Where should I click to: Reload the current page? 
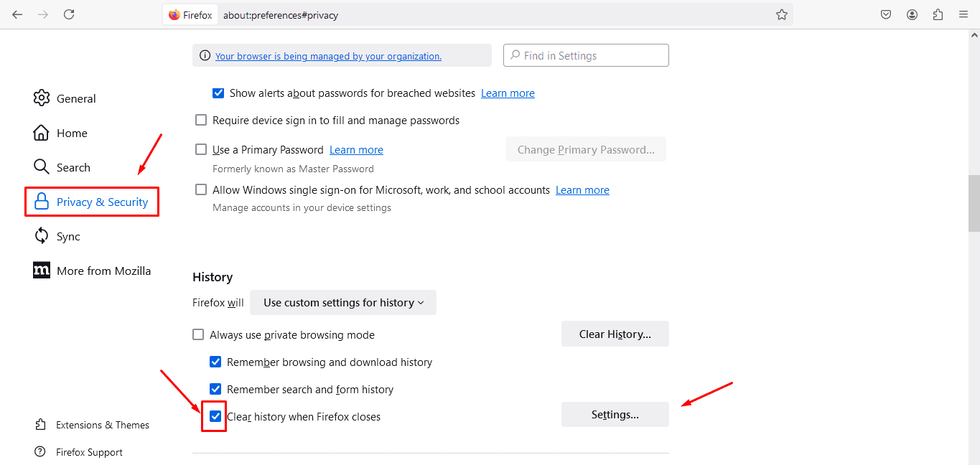69,14
